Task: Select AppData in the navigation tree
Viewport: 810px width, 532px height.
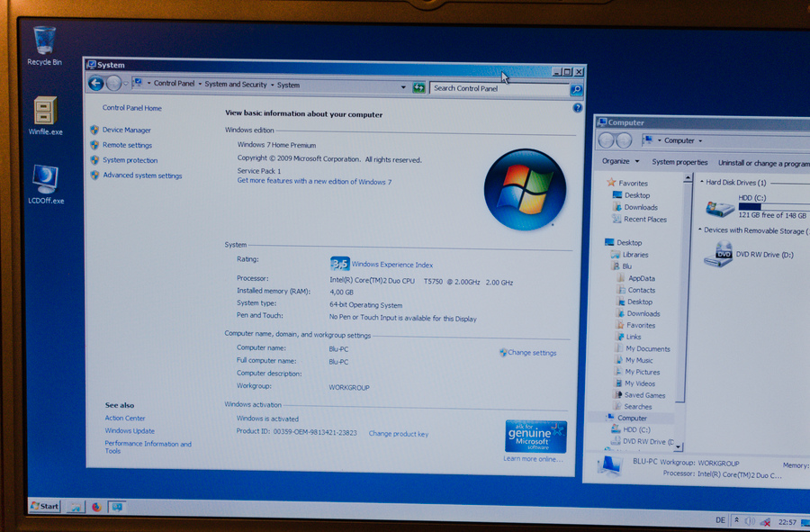Action: click(x=642, y=278)
